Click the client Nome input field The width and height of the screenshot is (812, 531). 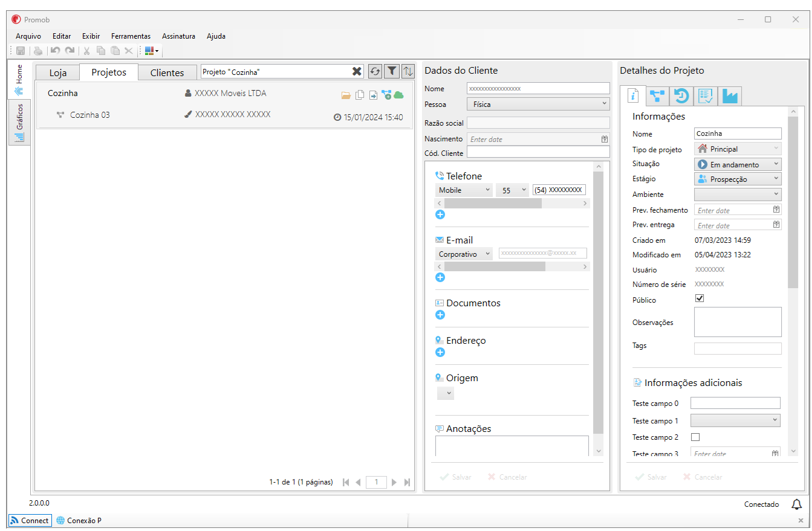(x=538, y=88)
